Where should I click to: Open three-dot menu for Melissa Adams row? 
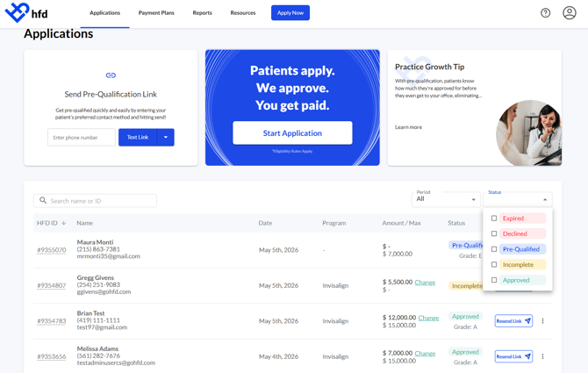pos(542,356)
